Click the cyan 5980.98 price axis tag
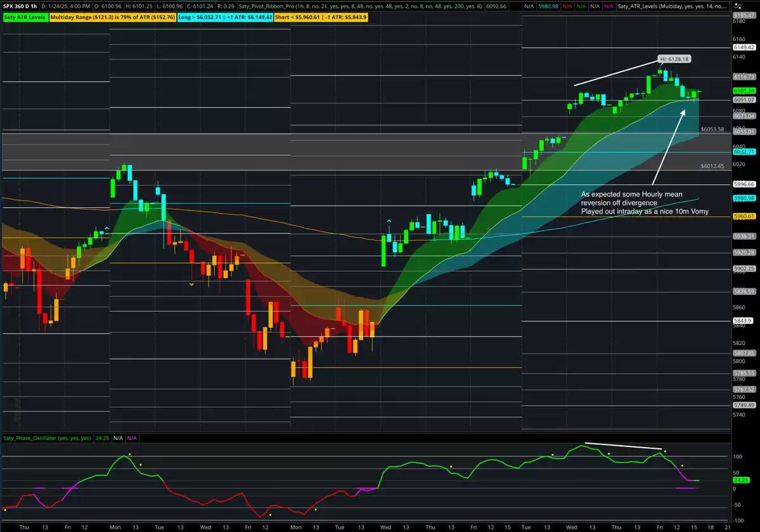This screenshot has height=532, width=760. pyautogui.click(x=744, y=198)
